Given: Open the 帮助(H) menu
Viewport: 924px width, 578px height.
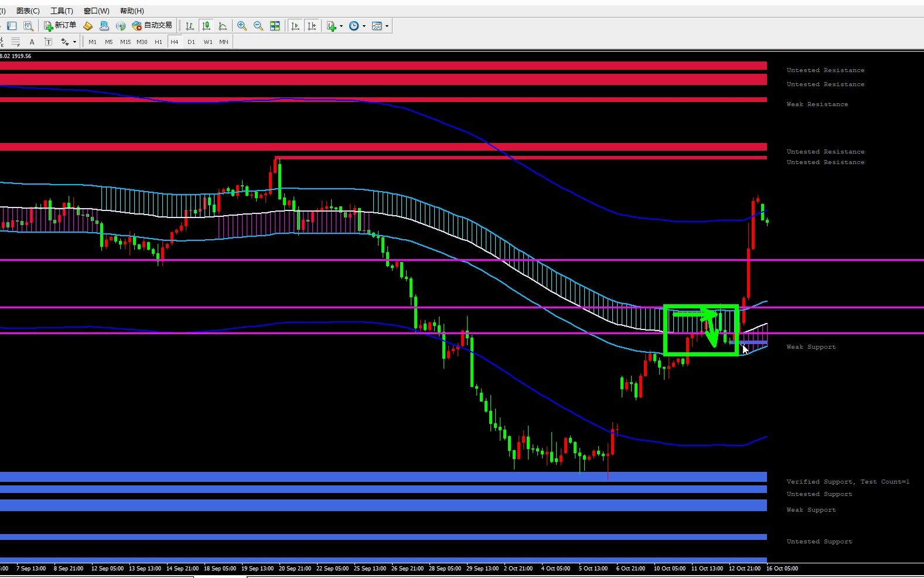Looking at the screenshot, I should pyautogui.click(x=132, y=11).
